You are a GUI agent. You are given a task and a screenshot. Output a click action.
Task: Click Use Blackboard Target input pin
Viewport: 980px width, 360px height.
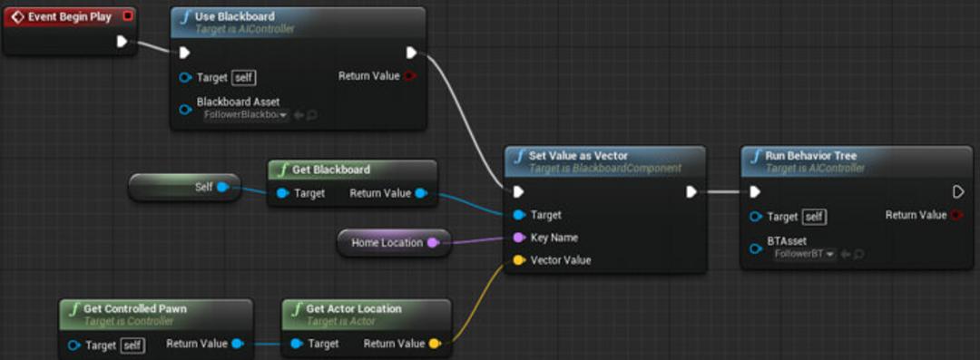(x=185, y=77)
